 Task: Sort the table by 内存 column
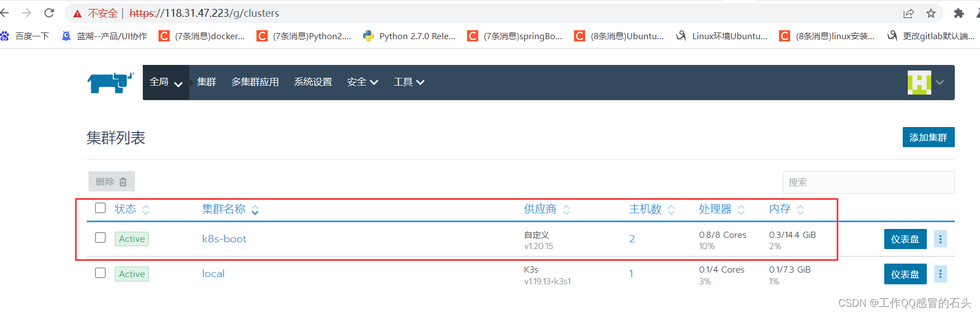coord(787,209)
